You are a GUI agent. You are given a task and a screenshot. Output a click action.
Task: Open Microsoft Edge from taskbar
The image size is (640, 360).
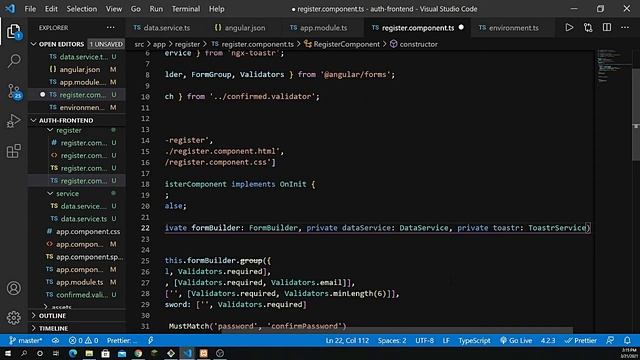pos(73,353)
